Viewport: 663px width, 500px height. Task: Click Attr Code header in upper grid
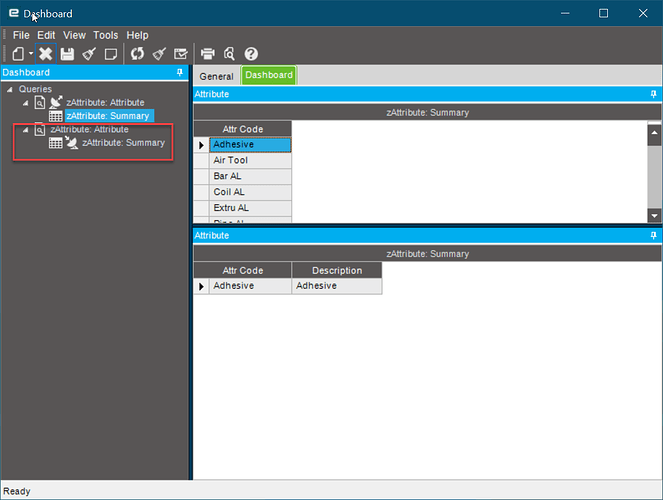[243, 129]
